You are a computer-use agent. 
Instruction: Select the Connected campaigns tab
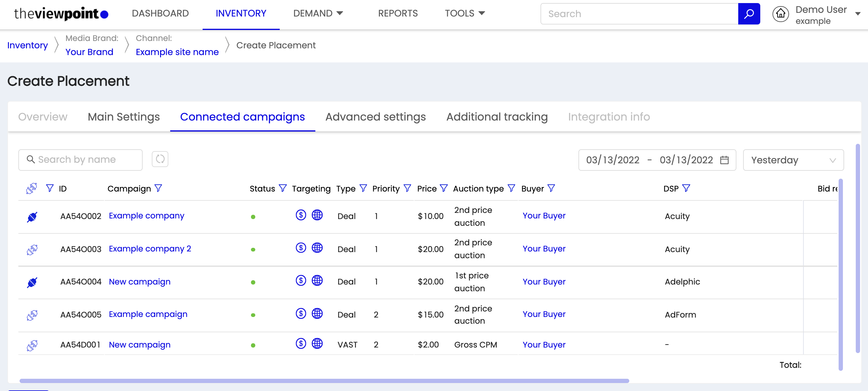tap(242, 117)
